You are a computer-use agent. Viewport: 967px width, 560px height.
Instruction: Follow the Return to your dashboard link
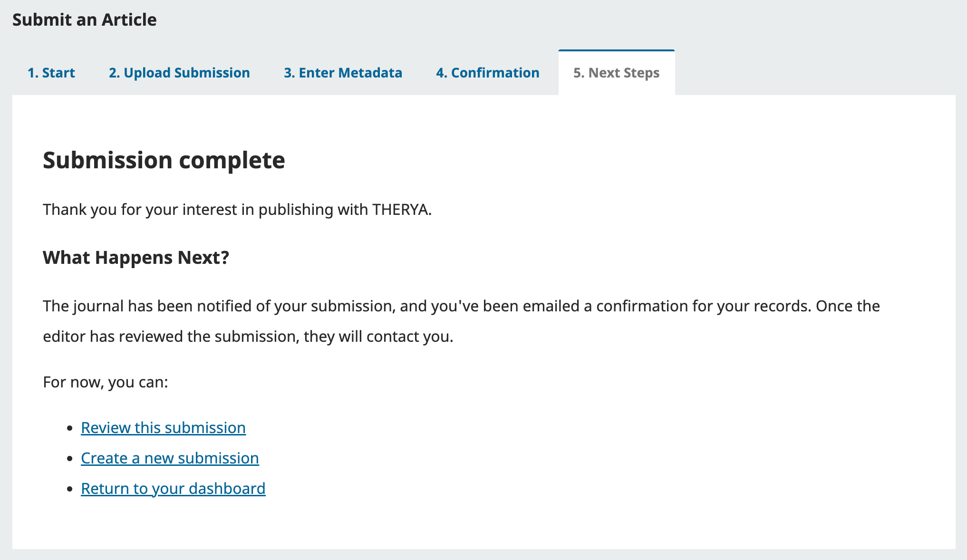point(173,489)
